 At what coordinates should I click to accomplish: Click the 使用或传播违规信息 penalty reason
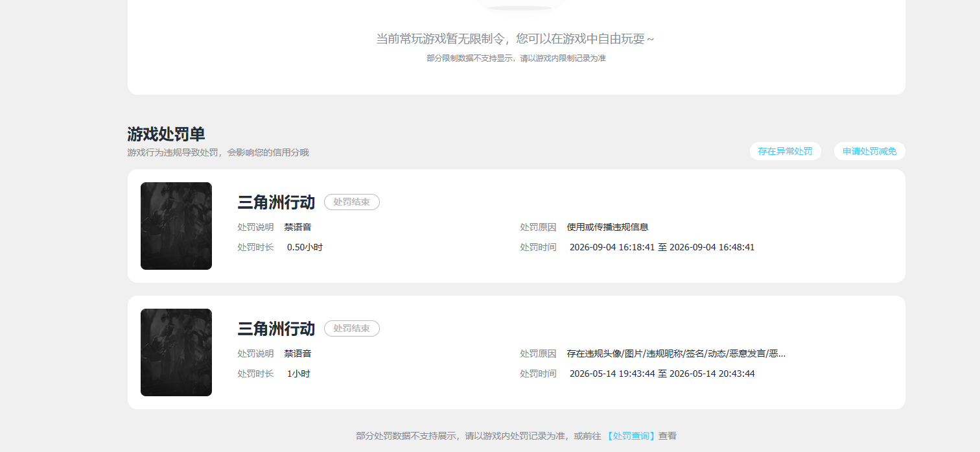pyautogui.click(x=608, y=227)
